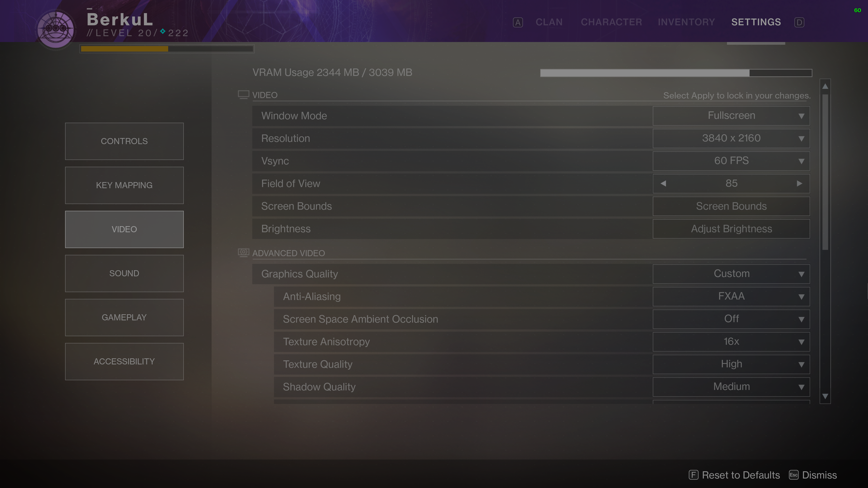868x488 pixels.
Task: Decrease Field of View with left arrow
Action: click(663, 183)
